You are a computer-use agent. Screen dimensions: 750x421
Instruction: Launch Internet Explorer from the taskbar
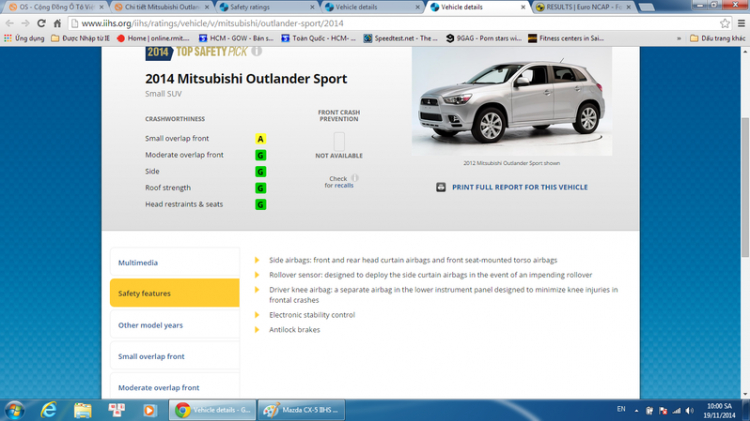pyautogui.click(x=49, y=410)
